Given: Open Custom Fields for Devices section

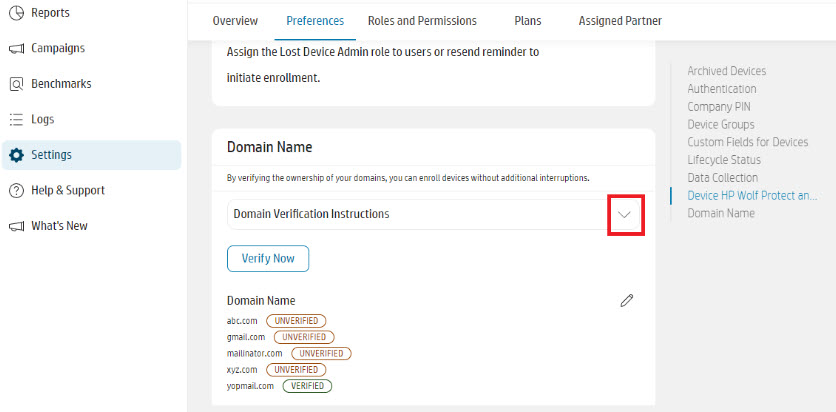Looking at the screenshot, I should (747, 142).
